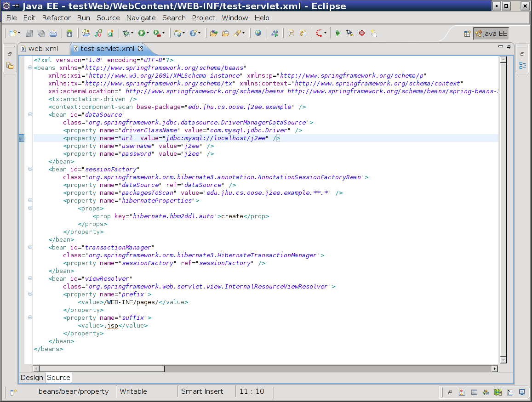Minimize the editor area
This screenshot has width=532, height=402.
[500, 47]
